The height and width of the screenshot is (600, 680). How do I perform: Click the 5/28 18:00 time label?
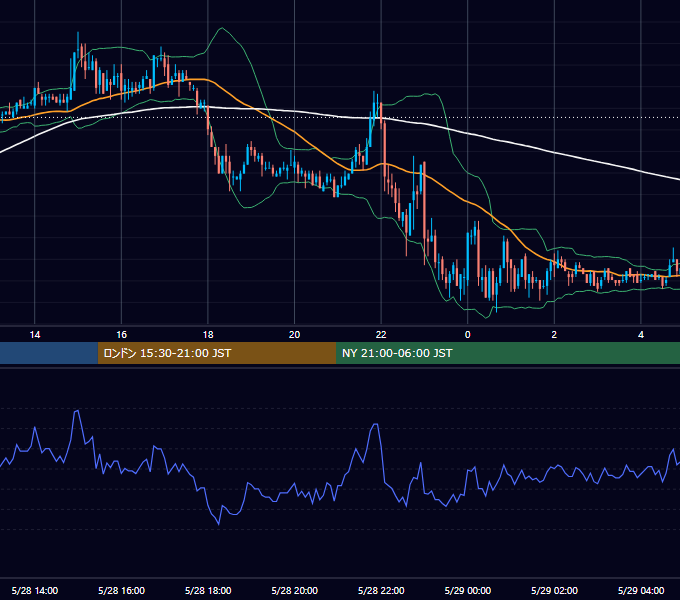pyautogui.click(x=208, y=590)
